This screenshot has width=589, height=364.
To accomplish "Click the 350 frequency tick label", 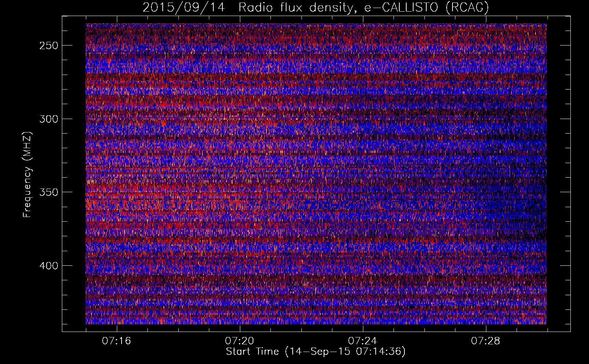I will (x=49, y=192).
